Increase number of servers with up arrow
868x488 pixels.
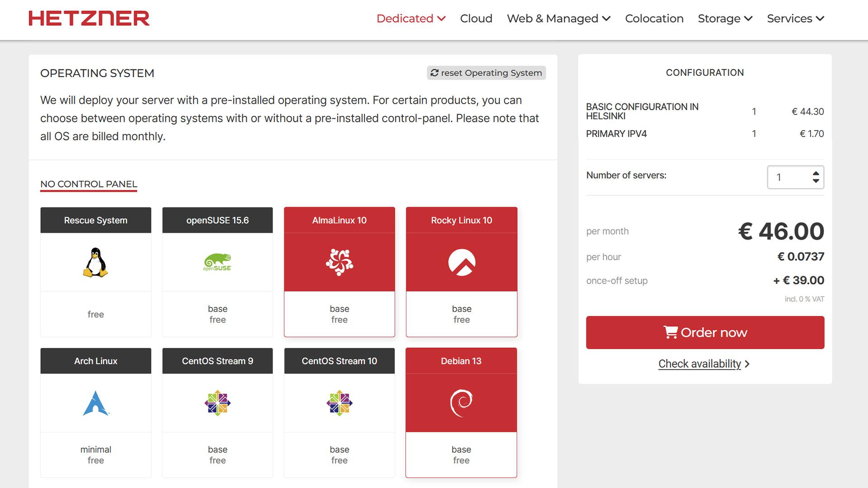[x=816, y=174]
